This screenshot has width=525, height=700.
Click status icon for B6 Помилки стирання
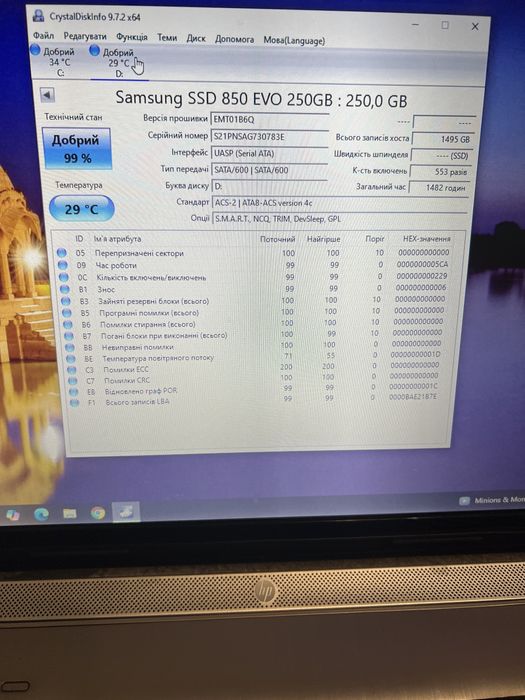tap(68, 324)
